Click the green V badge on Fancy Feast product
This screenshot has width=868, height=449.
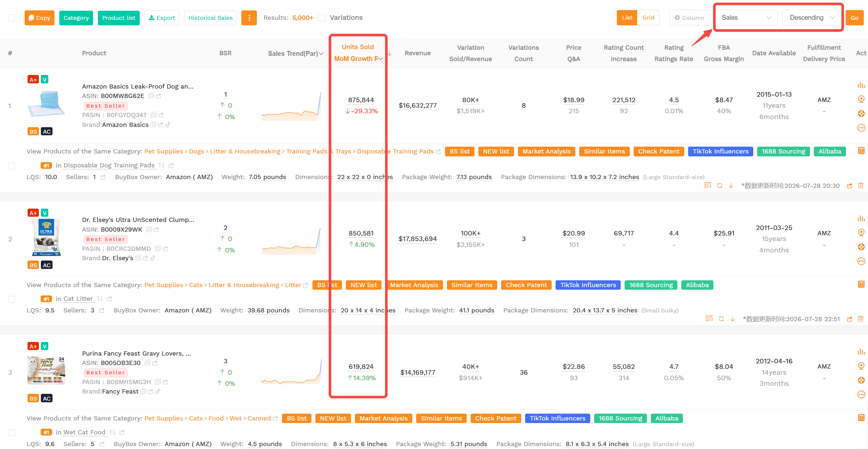[x=44, y=346]
